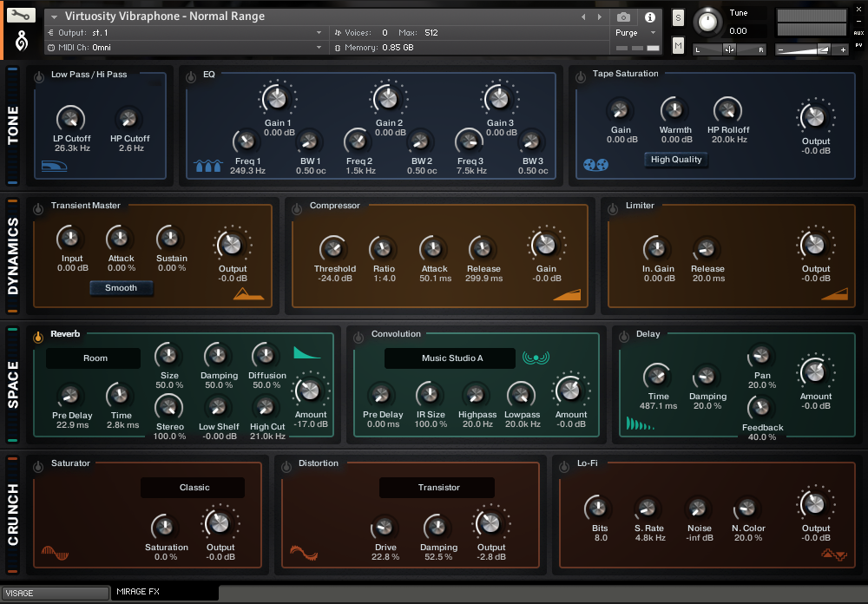Image resolution: width=868 pixels, height=604 pixels.
Task: Open the MIDI Ch Omni dropdown
Action: coord(319,48)
